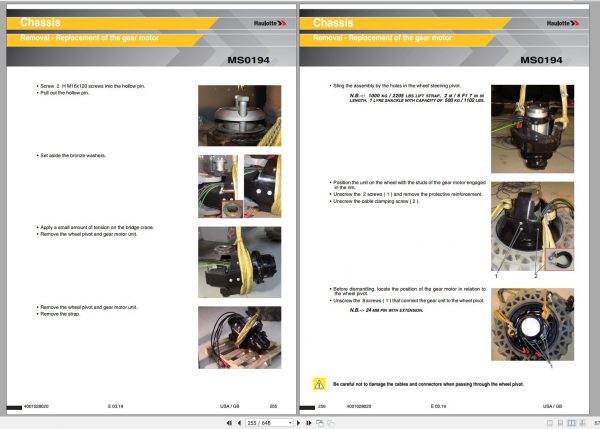Click the bronze washers photo
The image size is (600, 429).
240,186
